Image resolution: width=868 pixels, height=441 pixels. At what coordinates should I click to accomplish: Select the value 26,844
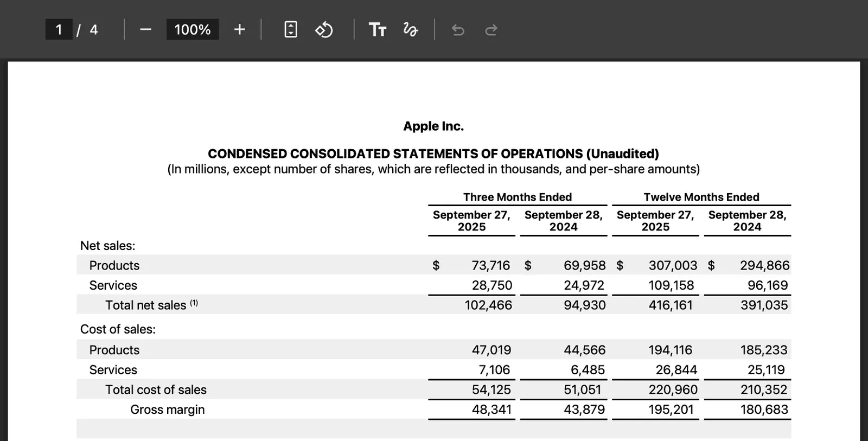pyautogui.click(x=676, y=370)
